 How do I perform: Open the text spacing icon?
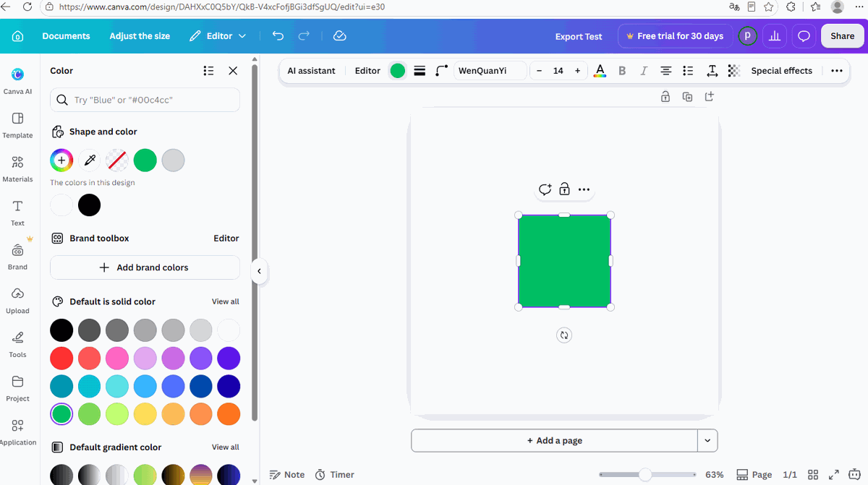(712, 71)
